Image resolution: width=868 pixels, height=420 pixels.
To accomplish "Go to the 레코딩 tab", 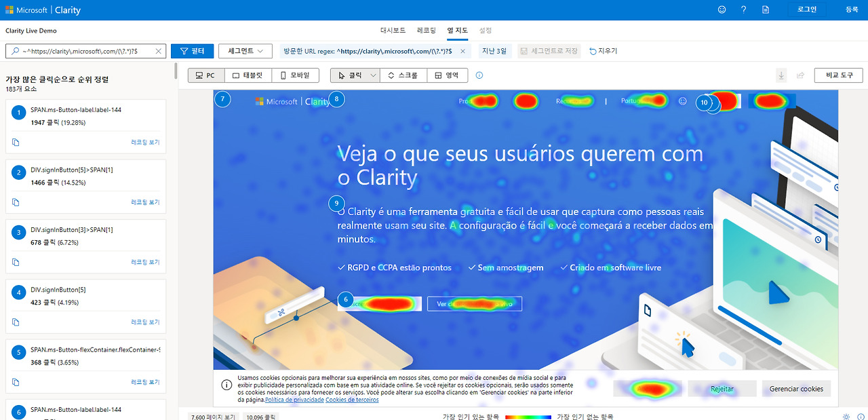I will (427, 31).
